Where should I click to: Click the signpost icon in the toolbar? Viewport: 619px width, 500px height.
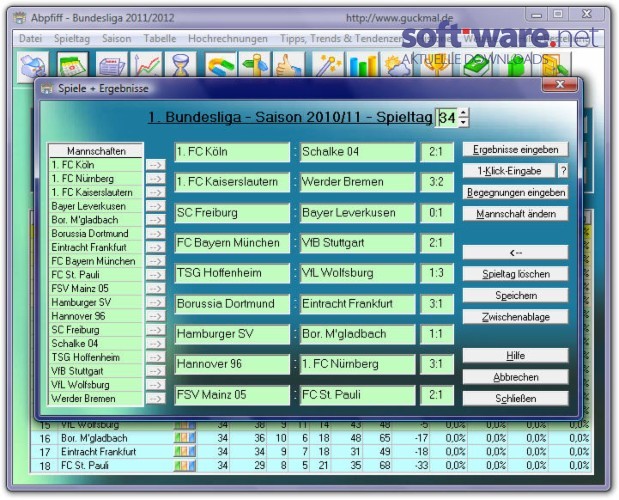[x=255, y=66]
